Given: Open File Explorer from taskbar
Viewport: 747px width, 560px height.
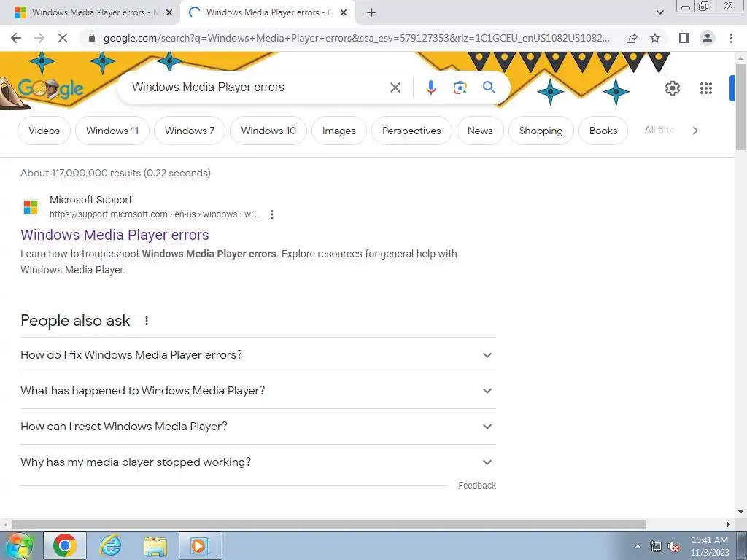Looking at the screenshot, I should tap(155, 545).
